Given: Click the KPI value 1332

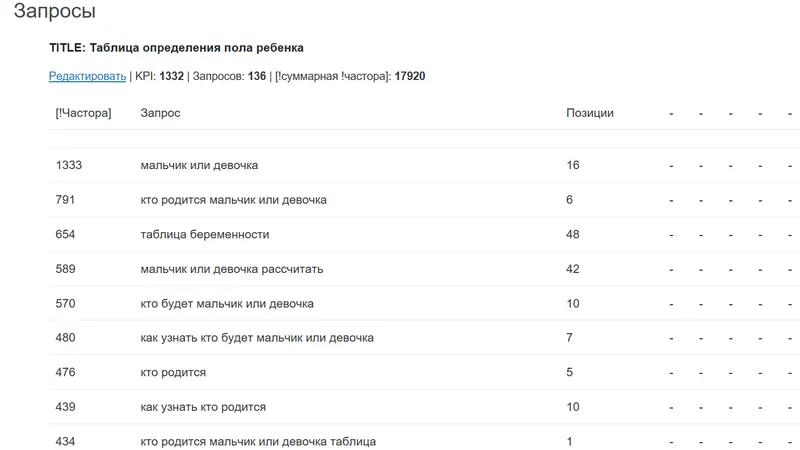Looking at the screenshot, I should [x=172, y=76].
